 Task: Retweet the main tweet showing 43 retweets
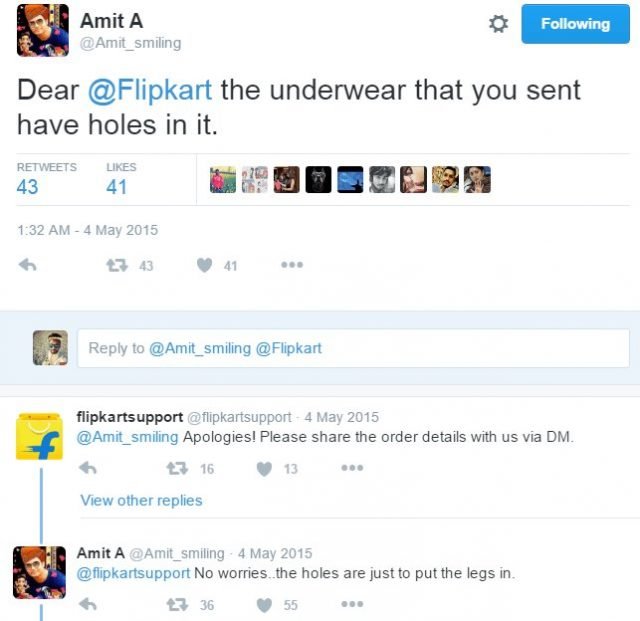(x=117, y=266)
